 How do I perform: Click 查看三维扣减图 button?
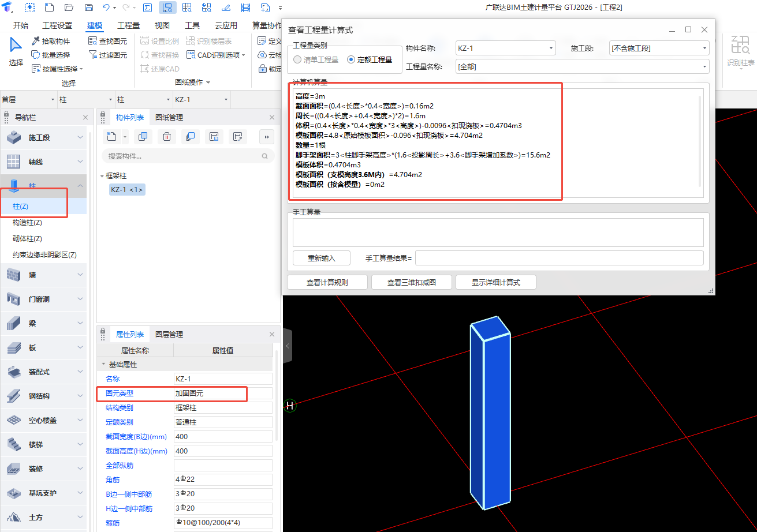pyautogui.click(x=412, y=282)
